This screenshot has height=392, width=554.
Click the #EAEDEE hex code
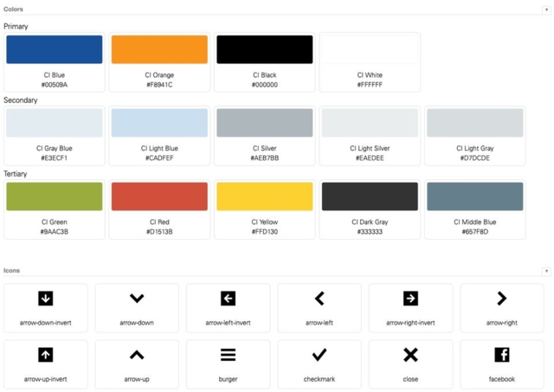(x=370, y=158)
